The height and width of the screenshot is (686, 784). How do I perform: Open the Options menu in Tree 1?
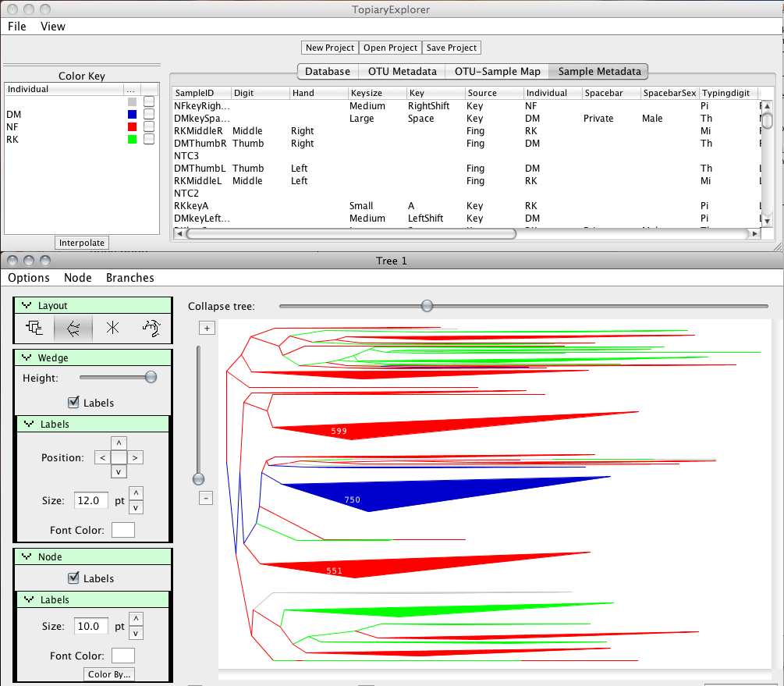point(29,278)
